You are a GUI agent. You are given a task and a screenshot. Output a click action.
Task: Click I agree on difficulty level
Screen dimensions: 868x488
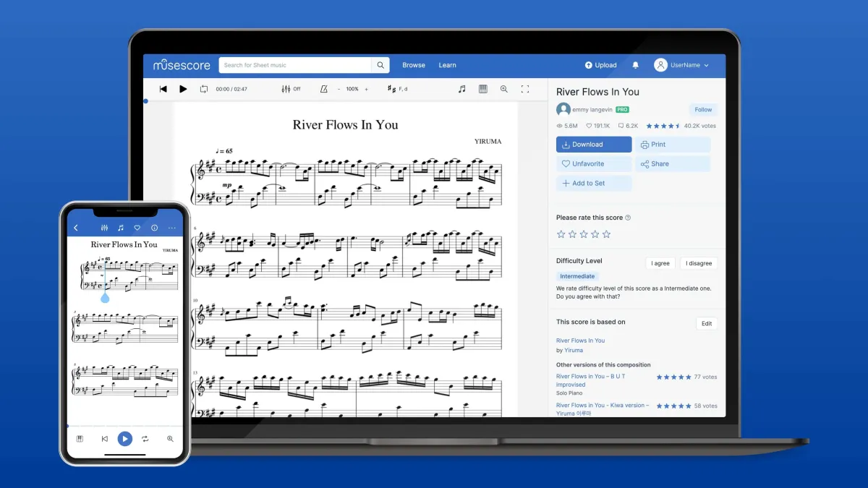coord(661,263)
